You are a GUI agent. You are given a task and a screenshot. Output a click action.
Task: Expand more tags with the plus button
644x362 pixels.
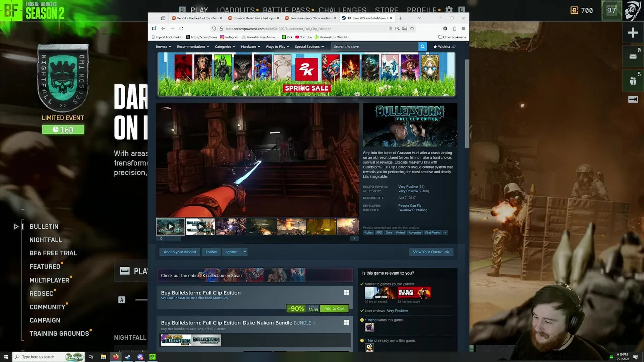tap(445, 232)
